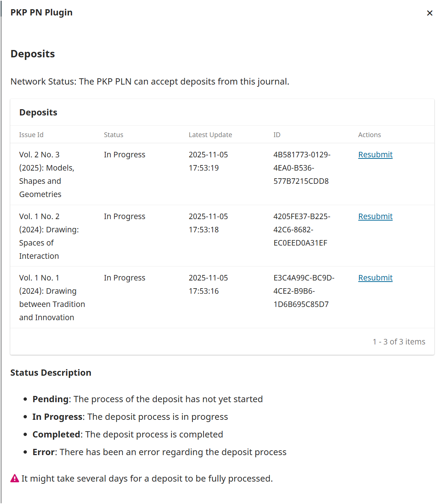
Task: Resubmit the Vol. 1 No. 2 deposit
Action: point(375,217)
